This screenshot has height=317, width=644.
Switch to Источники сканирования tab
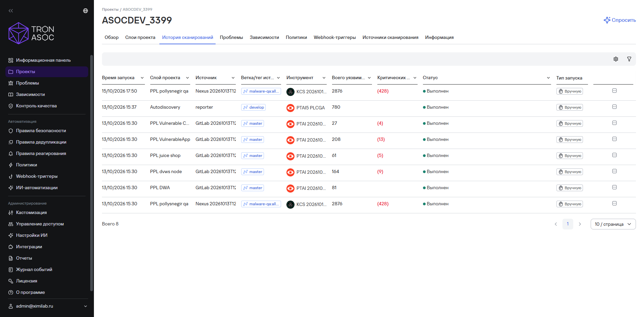click(390, 37)
